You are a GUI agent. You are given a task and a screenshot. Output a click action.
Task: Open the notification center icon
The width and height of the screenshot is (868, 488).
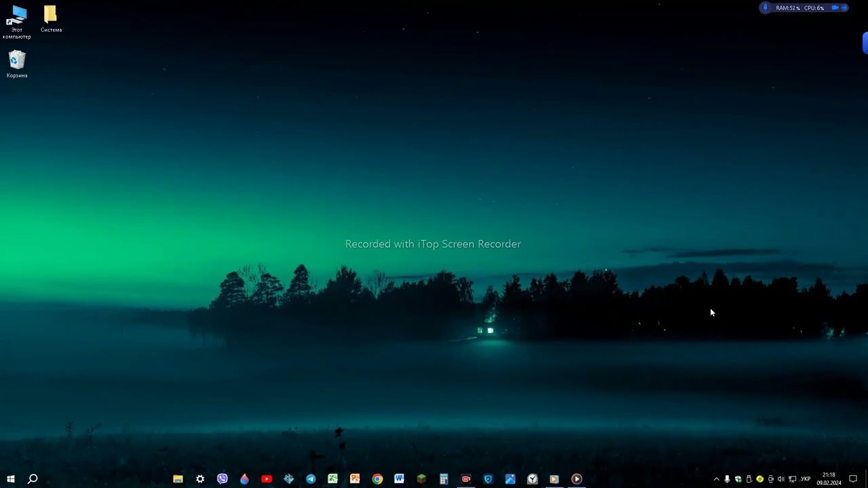click(x=853, y=479)
